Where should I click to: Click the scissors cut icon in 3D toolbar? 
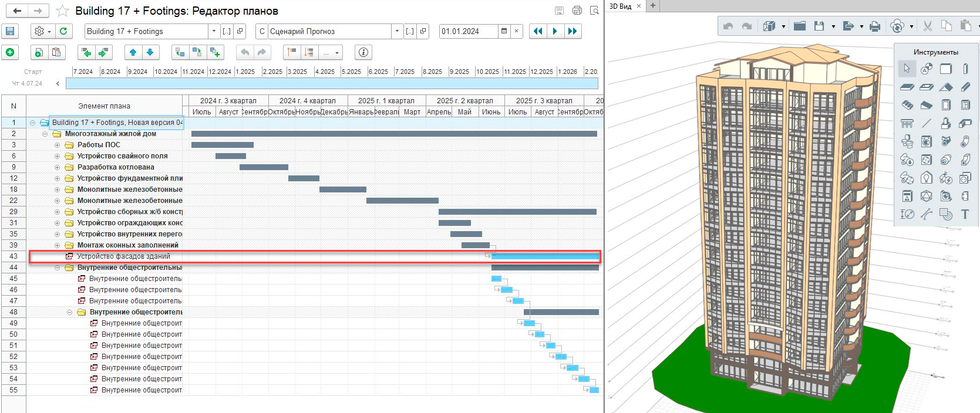pyautogui.click(x=927, y=26)
